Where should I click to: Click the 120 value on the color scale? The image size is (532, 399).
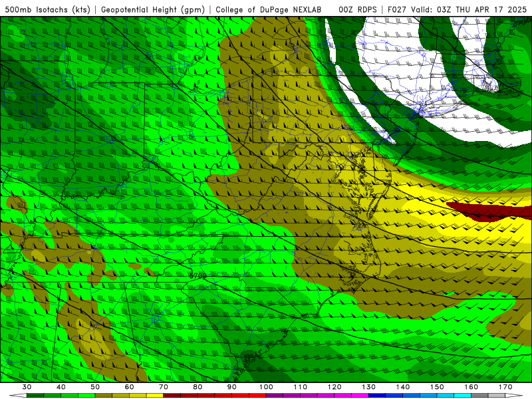(334, 387)
